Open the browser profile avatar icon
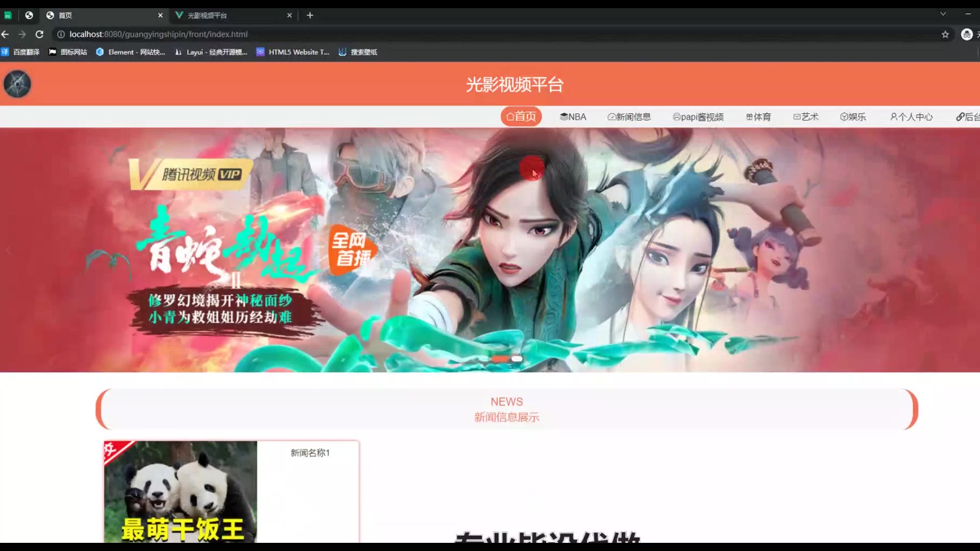Image resolution: width=980 pixels, height=551 pixels. pos(967,34)
